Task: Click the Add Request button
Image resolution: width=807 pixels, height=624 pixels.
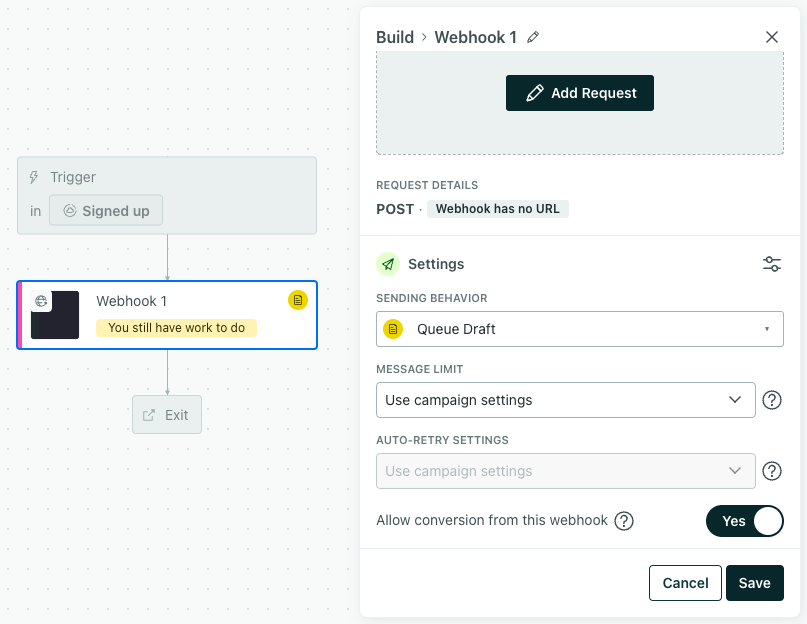Action: click(580, 93)
